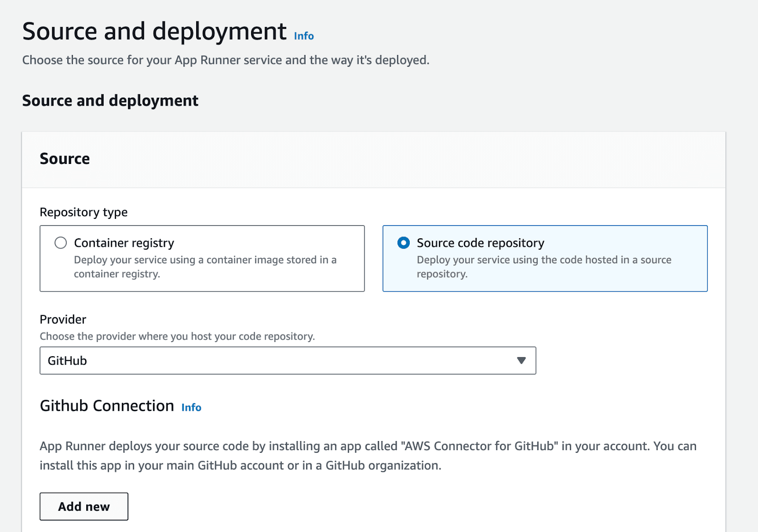The height and width of the screenshot is (532, 758).
Task: Open the Provider dropdown showing GitHub
Action: tap(287, 361)
